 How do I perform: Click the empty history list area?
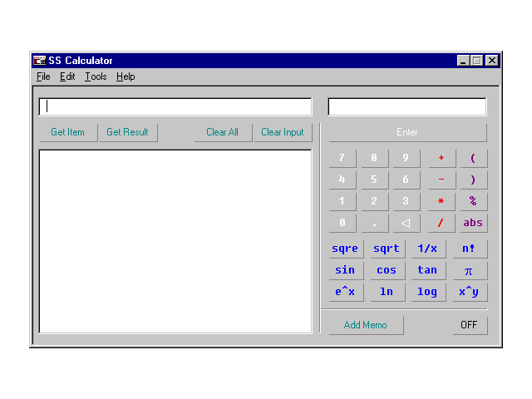pos(175,241)
